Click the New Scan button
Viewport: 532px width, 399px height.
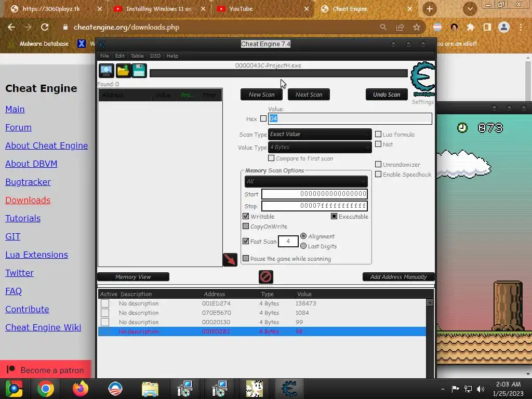coord(262,95)
